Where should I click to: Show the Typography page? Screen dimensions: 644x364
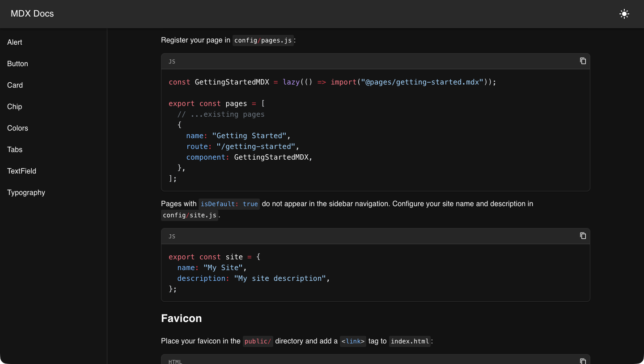(x=26, y=193)
